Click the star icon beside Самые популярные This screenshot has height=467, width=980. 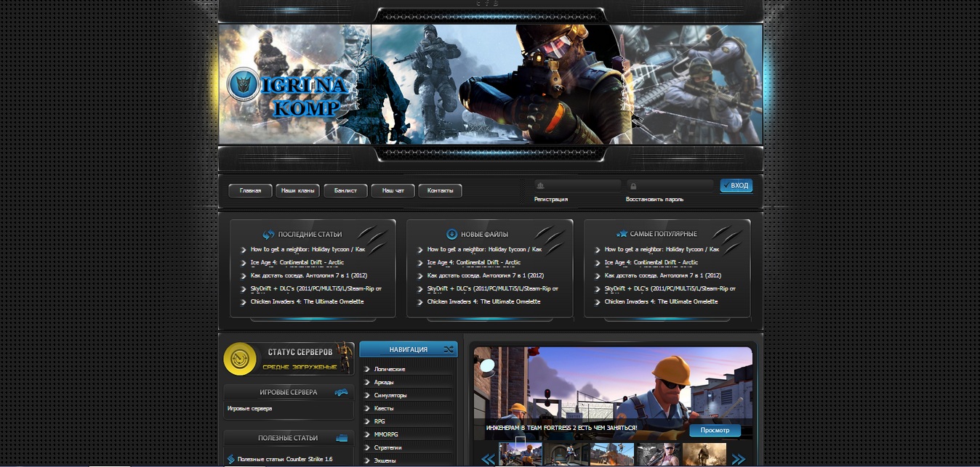(x=622, y=234)
